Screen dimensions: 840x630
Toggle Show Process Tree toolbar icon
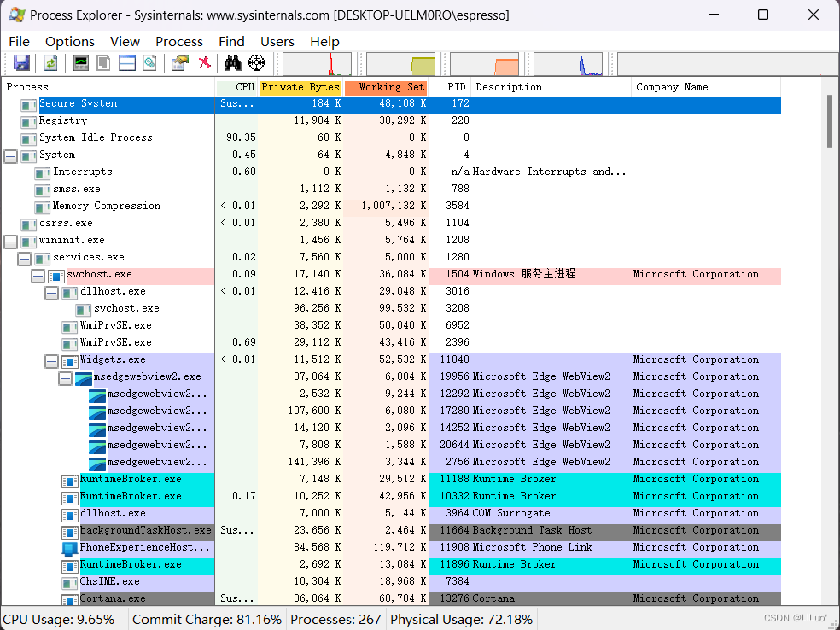click(103, 63)
